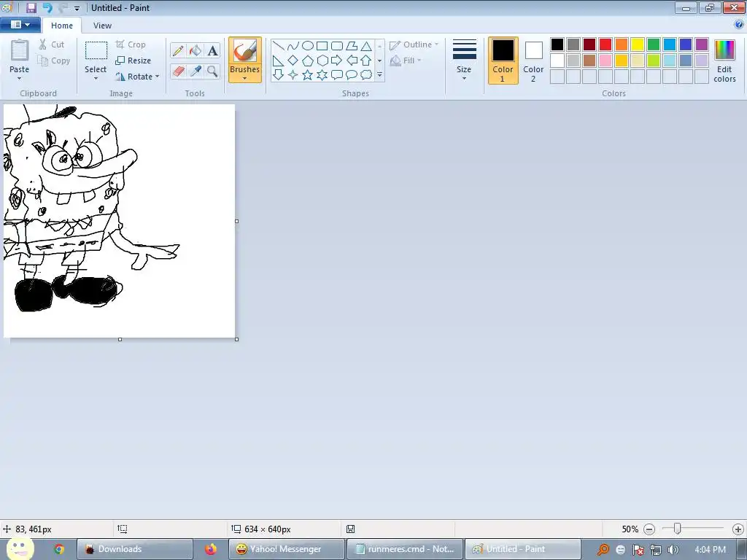Choose the Hexagon shape
The height and width of the screenshot is (560, 747).
322,61
